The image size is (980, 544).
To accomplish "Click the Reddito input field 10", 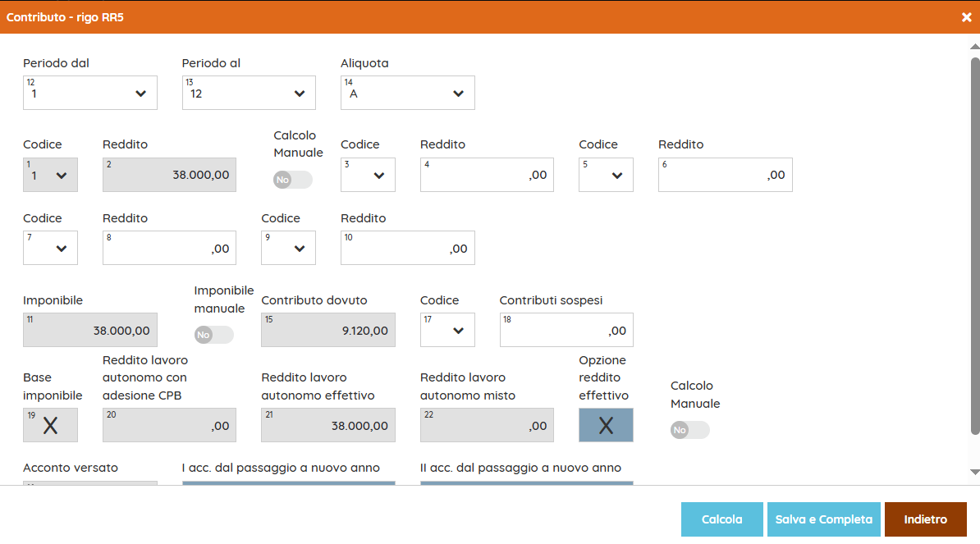I will (x=407, y=248).
